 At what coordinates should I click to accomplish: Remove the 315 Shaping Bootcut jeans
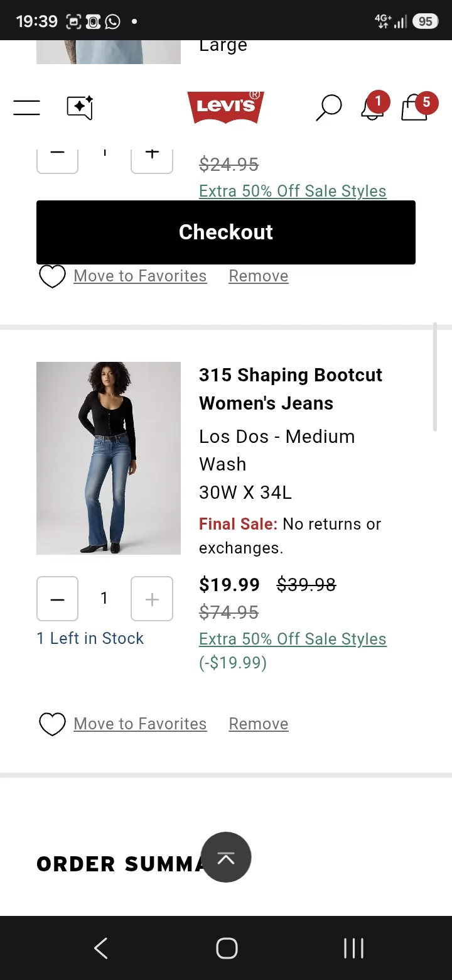coord(259,724)
